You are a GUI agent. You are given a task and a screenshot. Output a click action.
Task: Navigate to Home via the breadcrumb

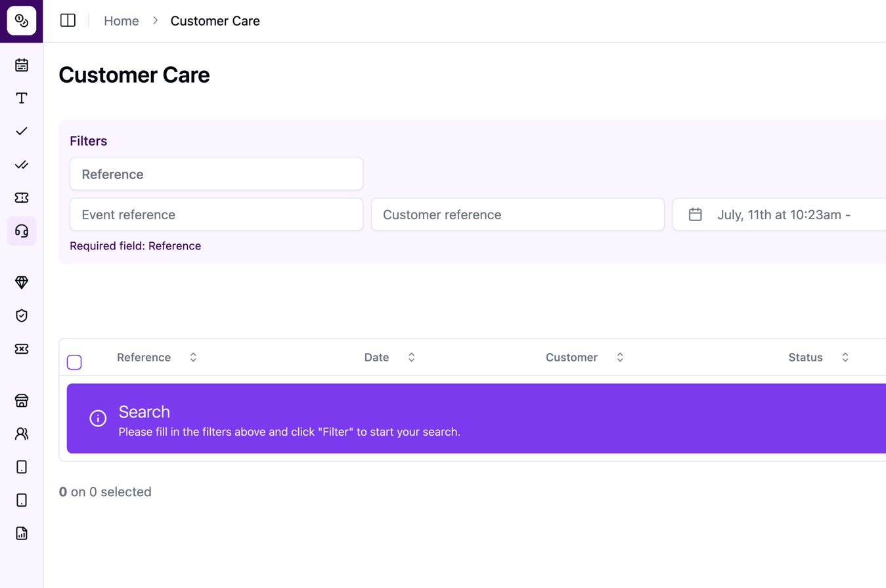[121, 20]
